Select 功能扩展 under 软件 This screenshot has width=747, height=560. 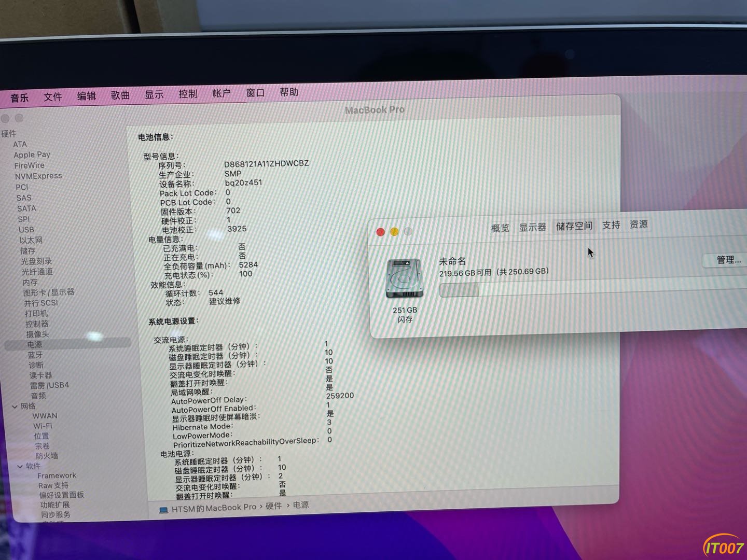tap(55, 505)
